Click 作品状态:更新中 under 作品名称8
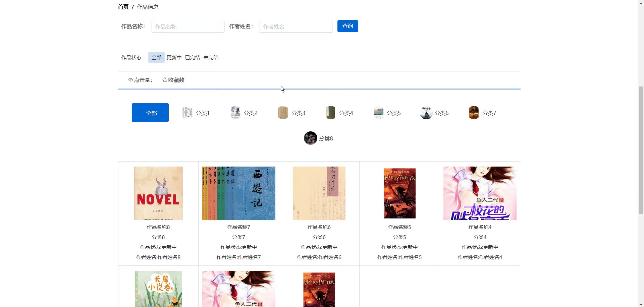 pos(158,247)
